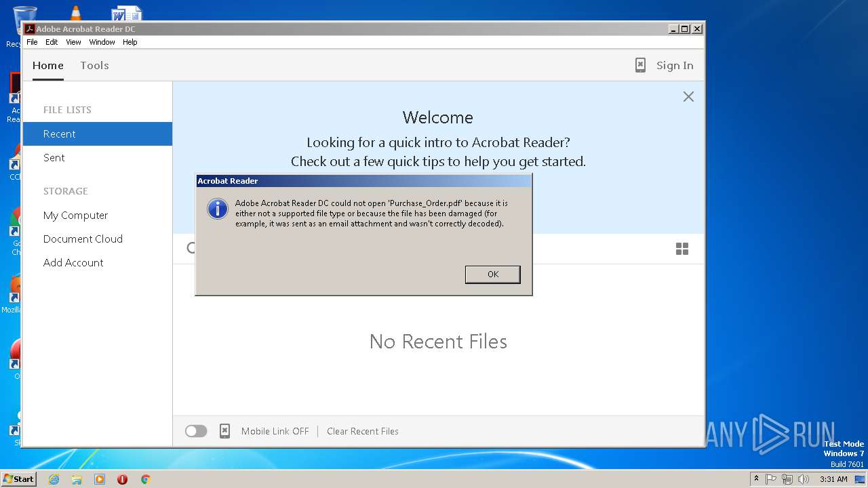Switch to thumbnail grid view icon
The width and height of the screenshot is (868, 488).
682,249
